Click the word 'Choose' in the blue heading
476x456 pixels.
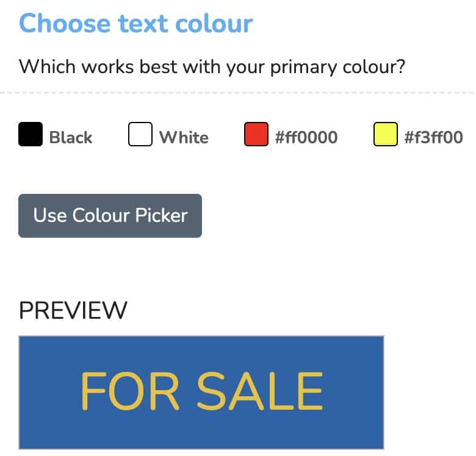(x=64, y=23)
